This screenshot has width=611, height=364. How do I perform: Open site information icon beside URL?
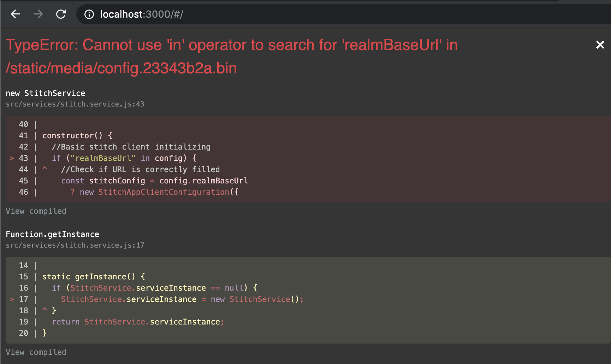tap(89, 14)
